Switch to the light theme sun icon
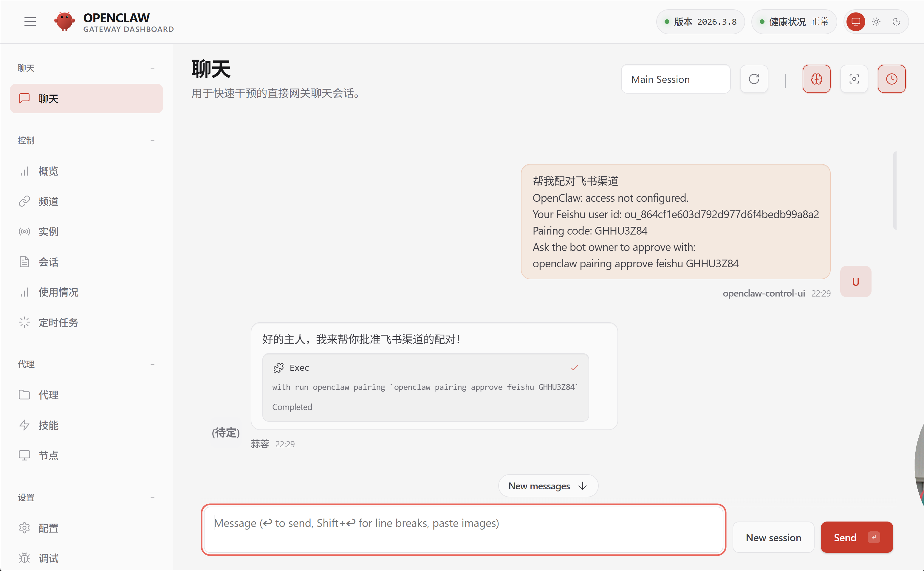The width and height of the screenshot is (924, 571). (x=876, y=21)
